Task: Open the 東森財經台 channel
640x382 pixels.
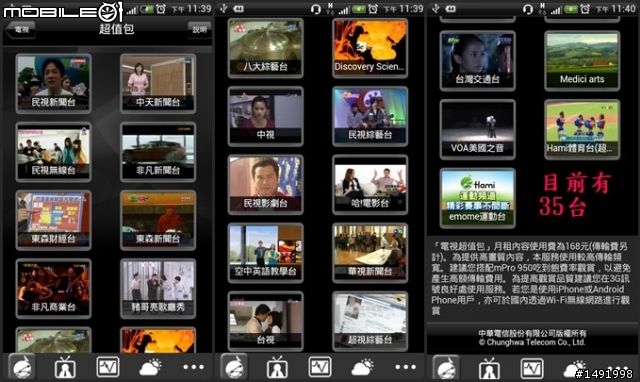Action: point(53,220)
